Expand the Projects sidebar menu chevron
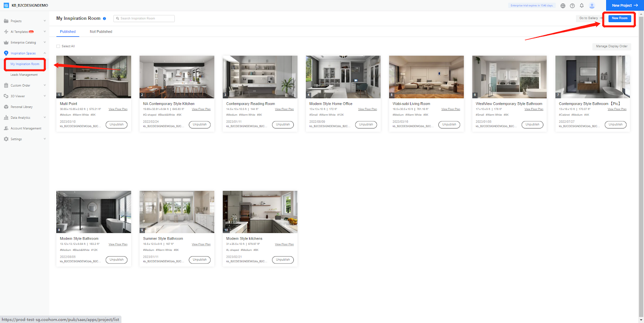Image resolution: width=644 pixels, height=323 pixels. pos(45,21)
